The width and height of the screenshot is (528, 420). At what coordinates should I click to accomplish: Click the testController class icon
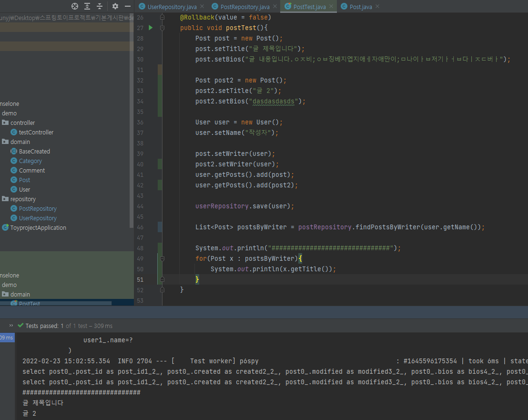pos(14,133)
